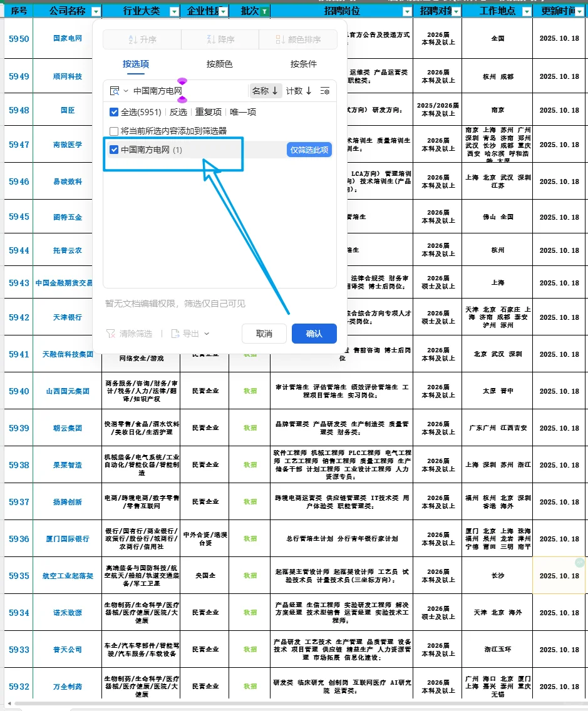Check 将当前所选内容添加到筛选器 checkbox
The width and height of the screenshot is (588, 711).
point(114,131)
